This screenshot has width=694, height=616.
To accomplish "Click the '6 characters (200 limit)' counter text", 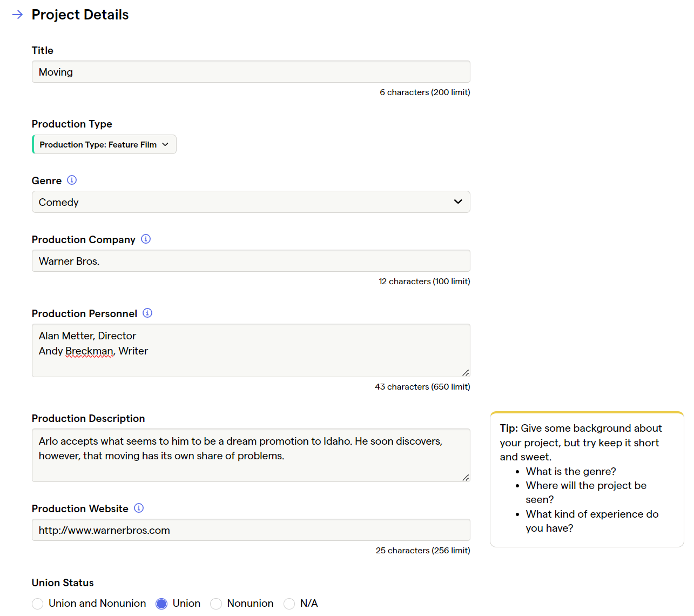I will pos(425,92).
